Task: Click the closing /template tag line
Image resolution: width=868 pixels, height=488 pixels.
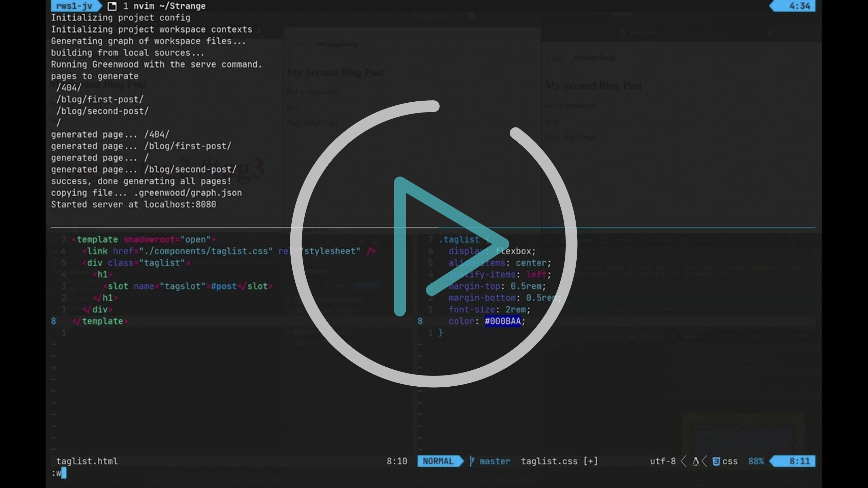Action: (x=100, y=321)
